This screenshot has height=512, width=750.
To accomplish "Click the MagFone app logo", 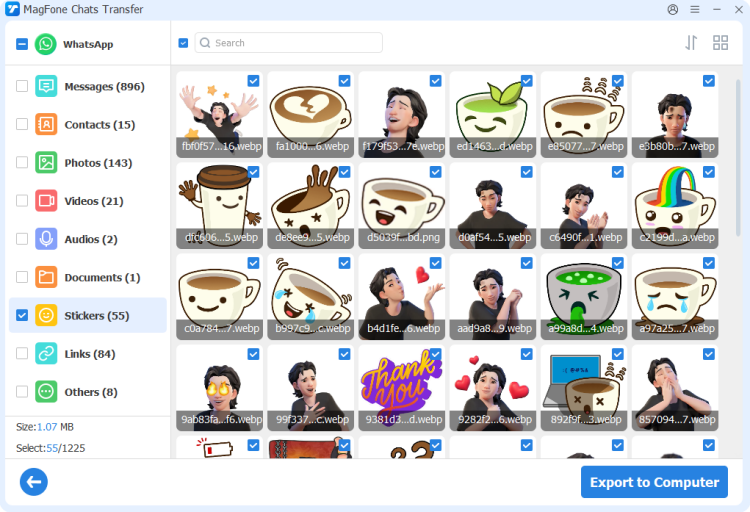I will (12, 9).
